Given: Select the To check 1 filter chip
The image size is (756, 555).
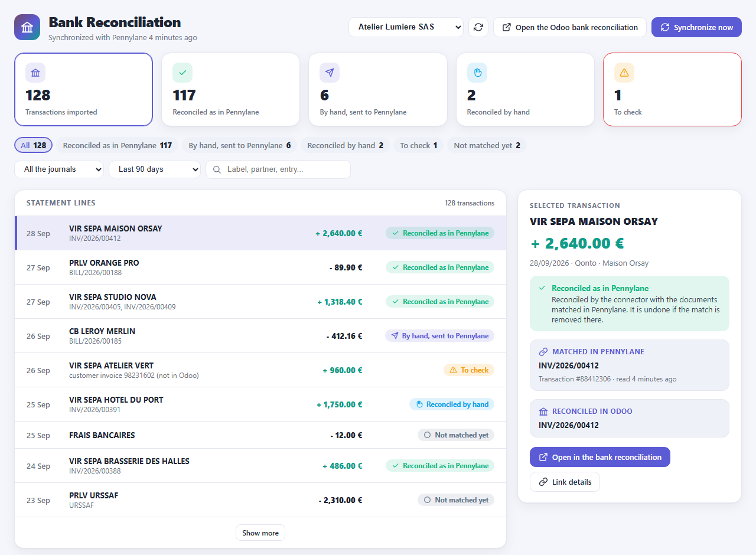Looking at the screenshot, I should (419, 145).
